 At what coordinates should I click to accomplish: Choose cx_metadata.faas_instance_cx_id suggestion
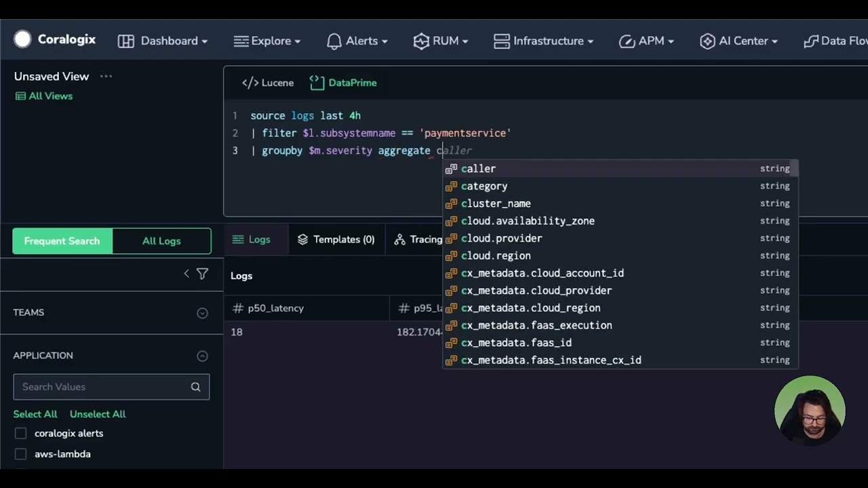(620, 360)
